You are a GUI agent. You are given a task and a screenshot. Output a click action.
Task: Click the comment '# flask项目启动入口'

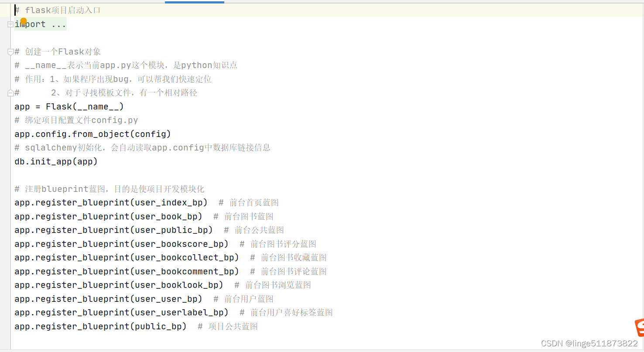pyautogui.click(x=58, y=10)
